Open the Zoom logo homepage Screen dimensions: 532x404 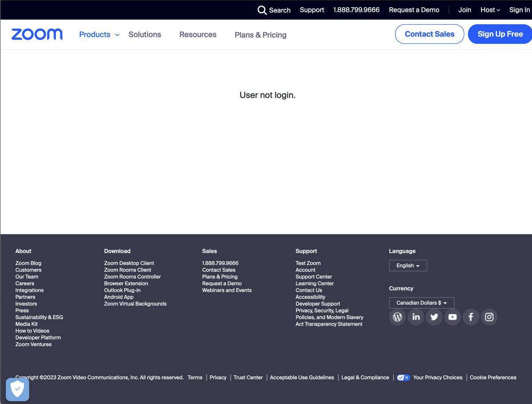pyautogui.click(x=37, y=34)
